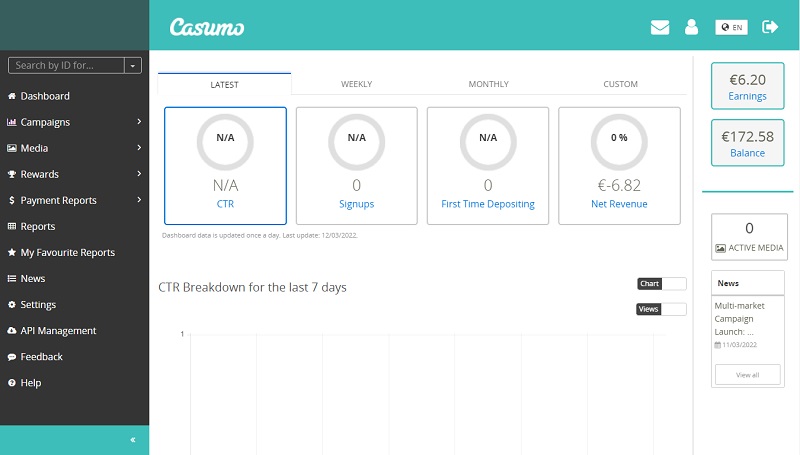Open the Earnings €6.20 box
Screen dimensions: 800x455
tap(747, 86)
